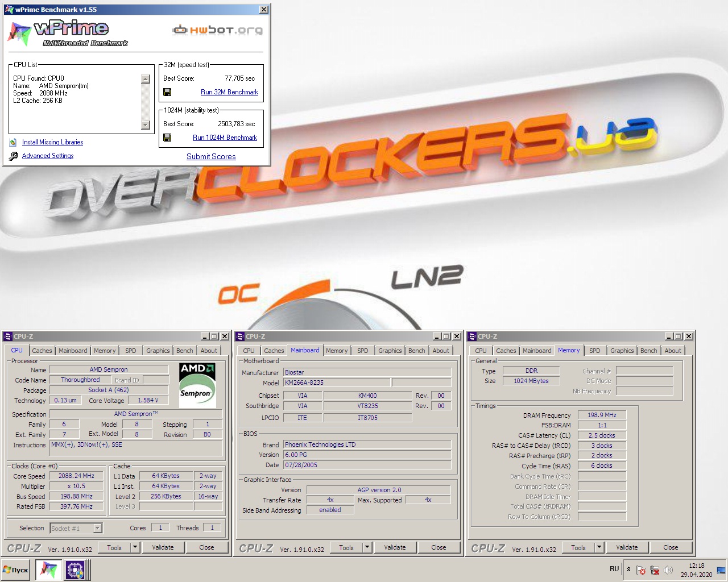Click the taskbar clock 12:18

pos(697,566)
